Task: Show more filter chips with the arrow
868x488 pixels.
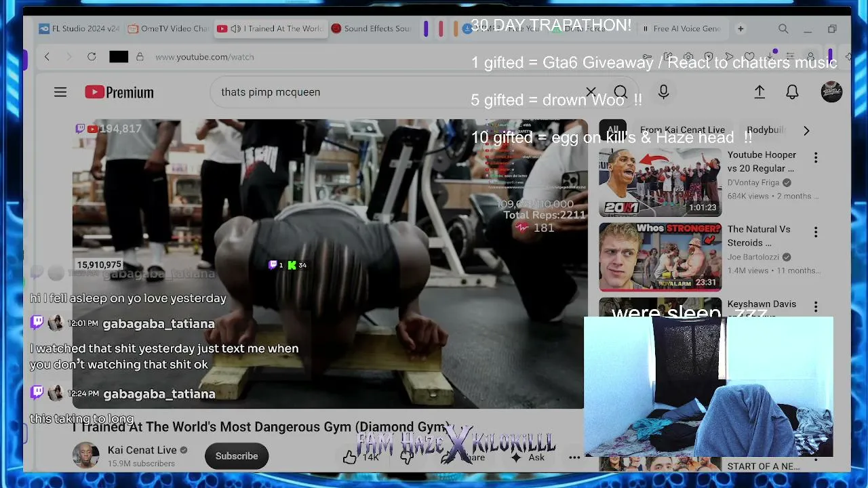Action: point(806,130)
